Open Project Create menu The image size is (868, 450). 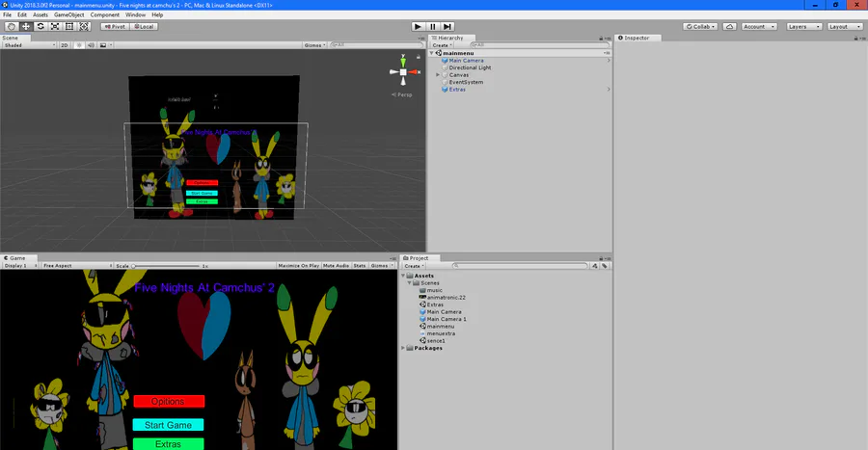[414, 266]
